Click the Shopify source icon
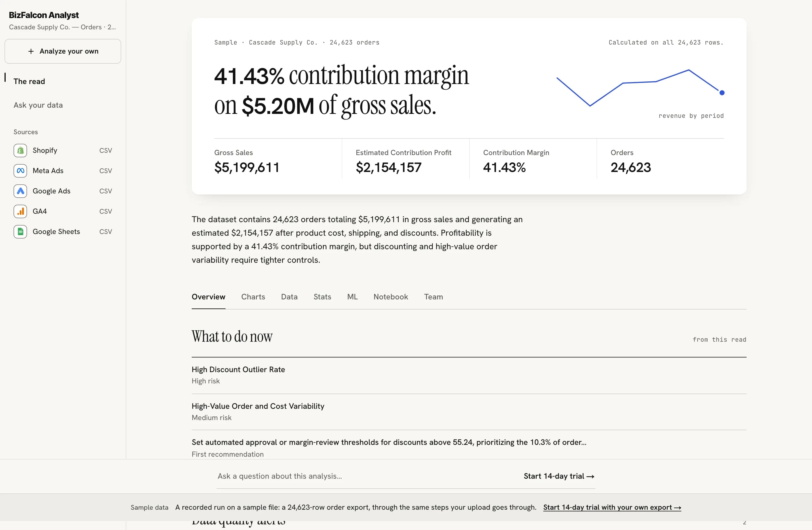This screenshot has height=530, width=812. [x=21, y=151]
